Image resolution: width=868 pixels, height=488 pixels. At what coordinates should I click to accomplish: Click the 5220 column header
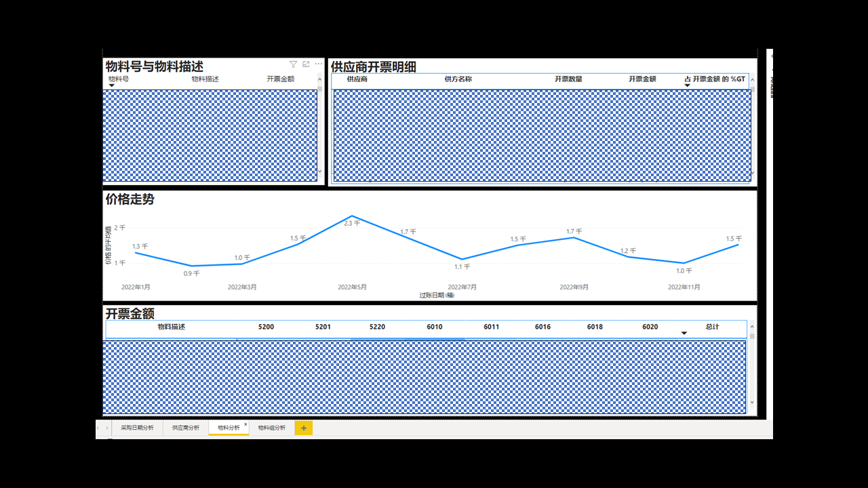pyautogui.click(x=377, y=327)
